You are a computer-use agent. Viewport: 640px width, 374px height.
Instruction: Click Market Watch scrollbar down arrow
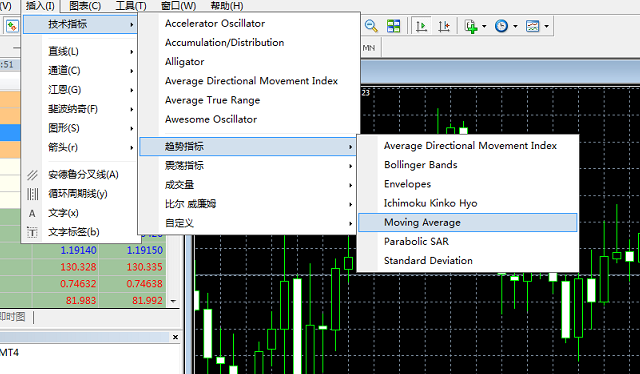[x=173, y=301]
